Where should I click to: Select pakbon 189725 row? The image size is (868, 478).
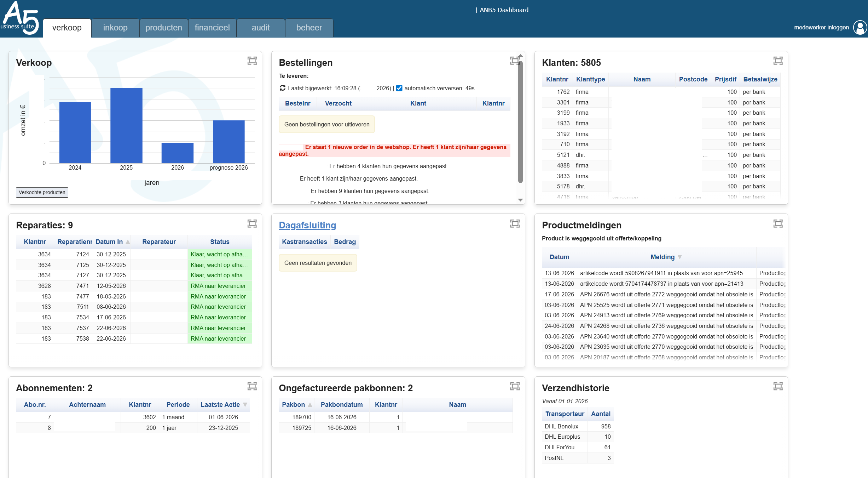point(395,428)
